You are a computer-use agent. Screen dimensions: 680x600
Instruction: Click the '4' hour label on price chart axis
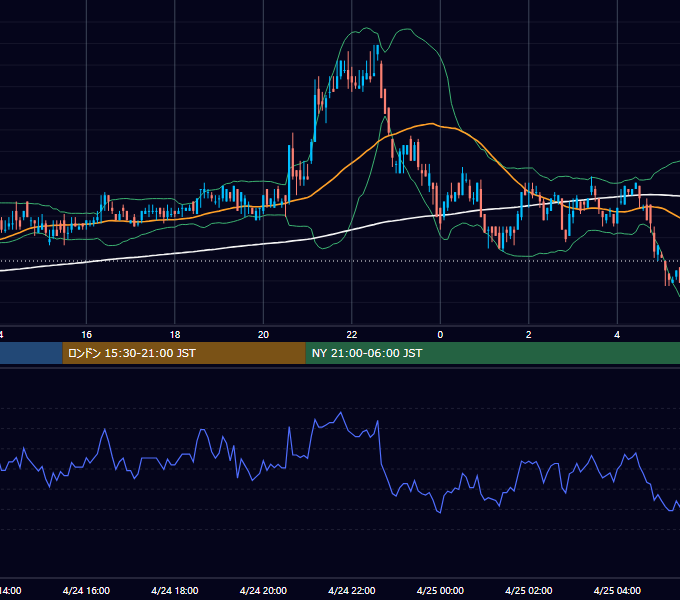617,335
